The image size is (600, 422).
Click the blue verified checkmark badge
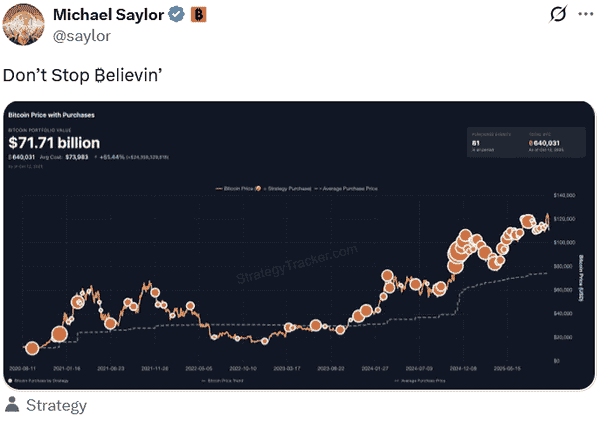(173, 15)
